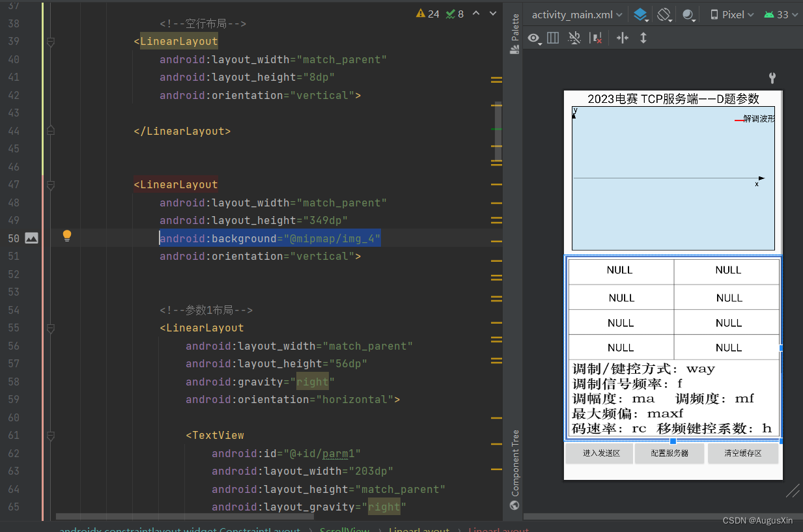
Task: Open the activity_main.xml layout dropdown
Action: (576, 14)
